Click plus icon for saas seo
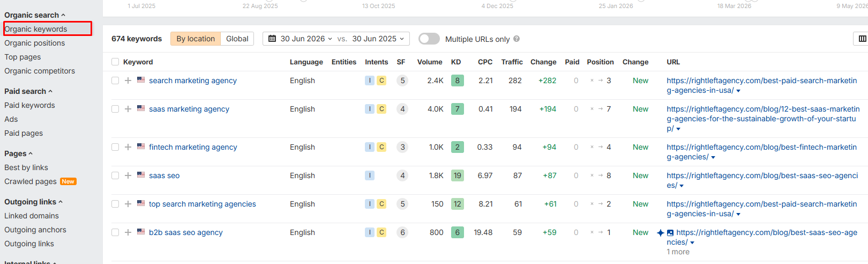The image size is (868, 264). pyautogui.click(x=128, y=175)
